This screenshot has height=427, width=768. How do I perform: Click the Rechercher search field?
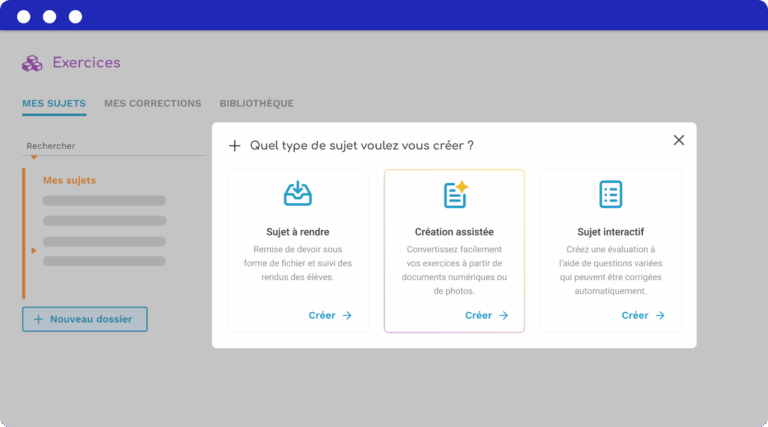[110, 146]
